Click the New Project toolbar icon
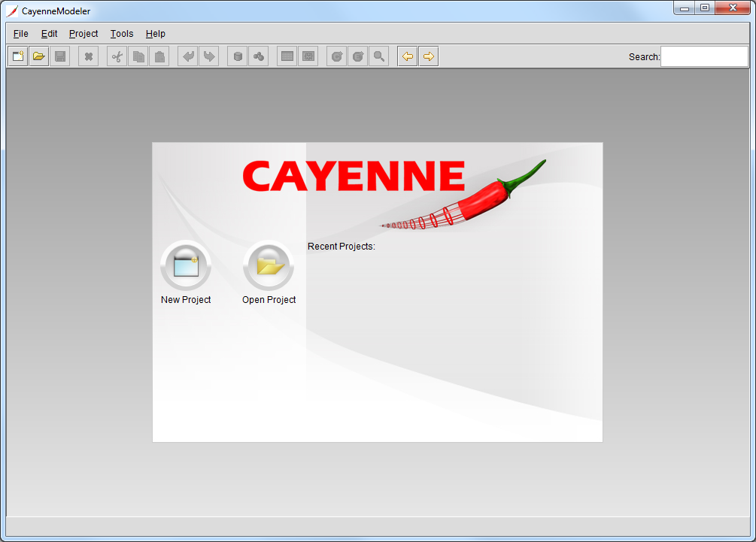The height and width of the screenshot is (542, 756). pos(18,56)
